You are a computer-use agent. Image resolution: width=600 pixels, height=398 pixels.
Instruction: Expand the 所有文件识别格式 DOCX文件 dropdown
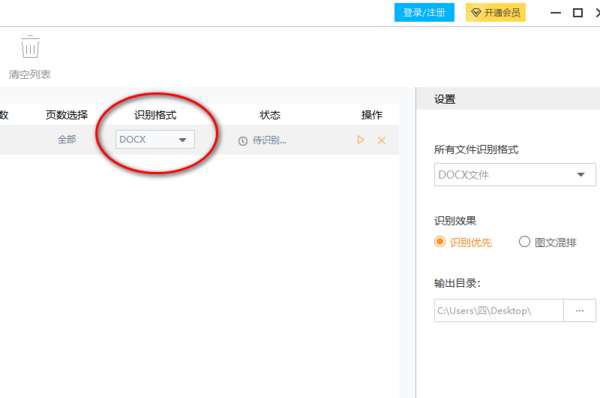point(515,175)
